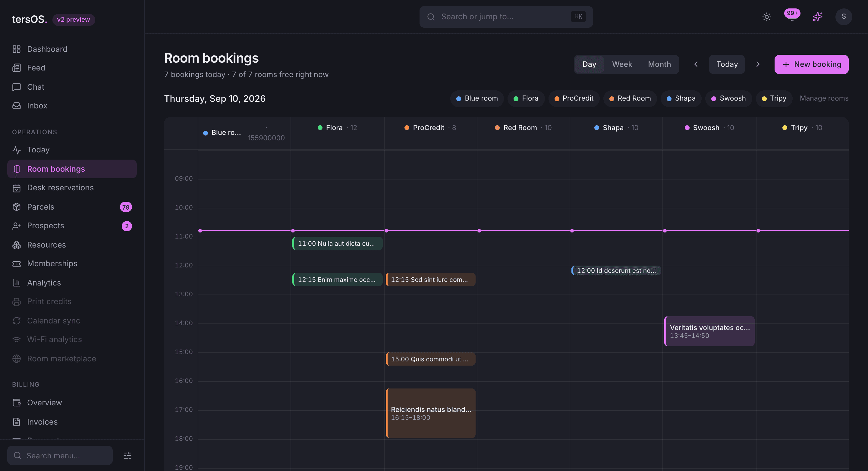The image size is (868, 471).
Task: Jump to Today button
Action: [x=727, y=64]
